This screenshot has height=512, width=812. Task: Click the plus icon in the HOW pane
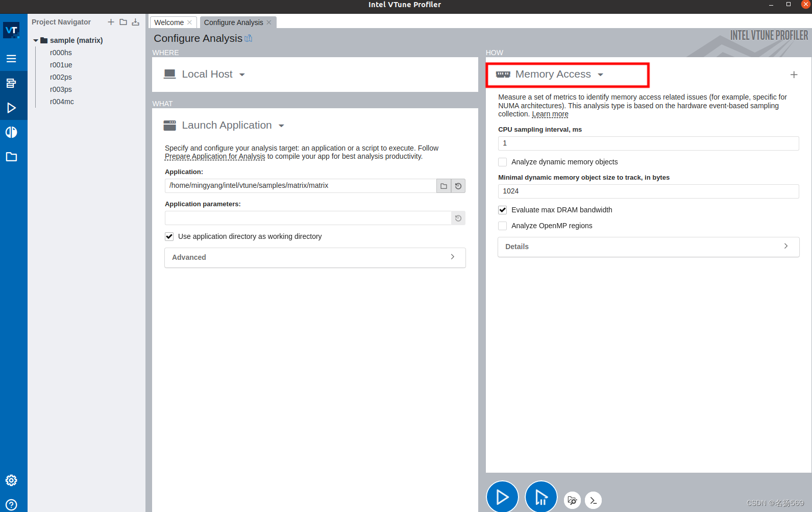(x=794, y=75)
